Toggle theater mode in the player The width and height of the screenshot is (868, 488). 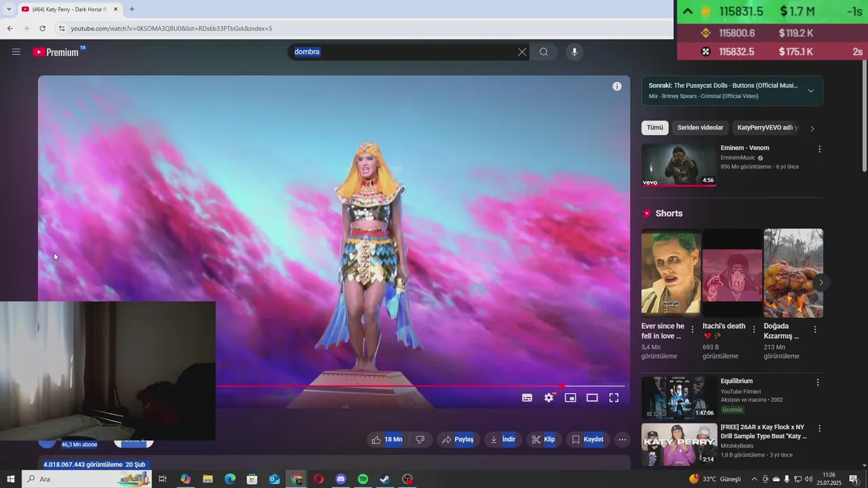tap(592, 398)
